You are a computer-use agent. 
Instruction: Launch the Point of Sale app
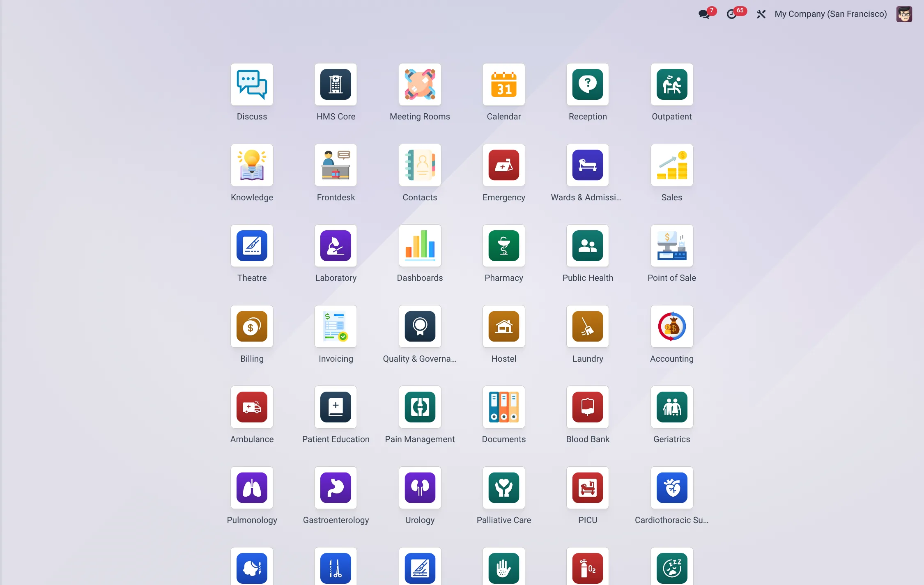(672, 246)
